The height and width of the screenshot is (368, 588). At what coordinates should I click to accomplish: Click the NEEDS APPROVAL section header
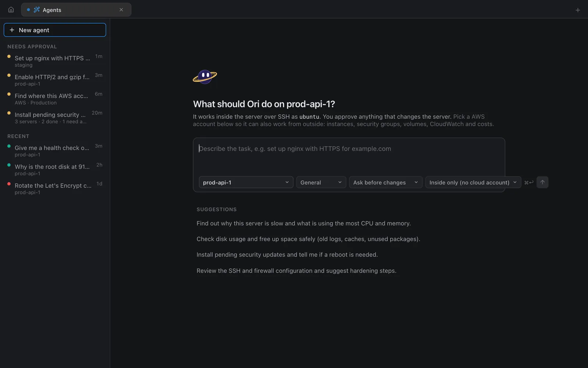(32, 47)
